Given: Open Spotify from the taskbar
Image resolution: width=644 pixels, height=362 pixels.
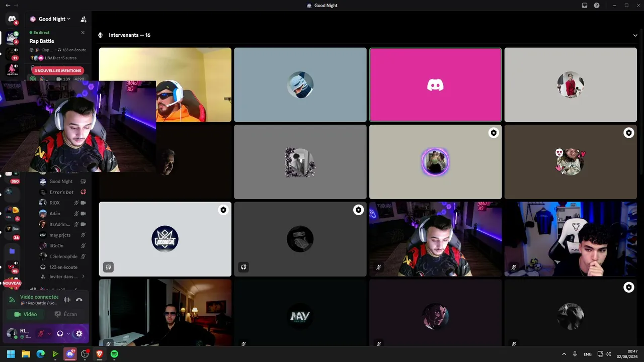Looking at the screenshot, I should click(x=114, y=354).
